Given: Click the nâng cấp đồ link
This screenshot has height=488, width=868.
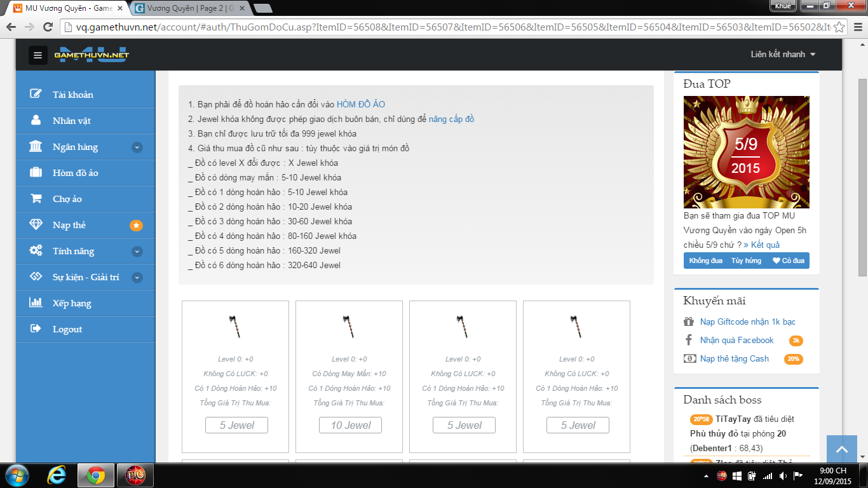Looking at the screenshot, I should click(x=451, y=119).
